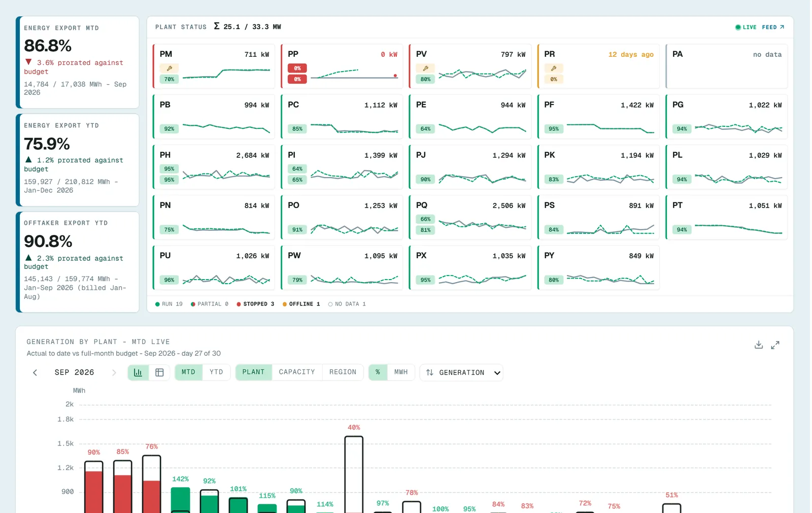Group chart by REGION tab
Image resolution: width=812 pixels, height=513 pixels.
tap(343, 372)
